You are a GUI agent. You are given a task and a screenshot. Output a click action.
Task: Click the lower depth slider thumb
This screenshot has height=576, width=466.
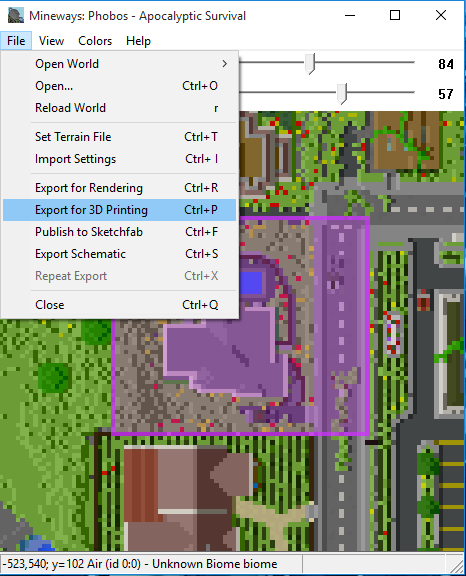(342, 93)
